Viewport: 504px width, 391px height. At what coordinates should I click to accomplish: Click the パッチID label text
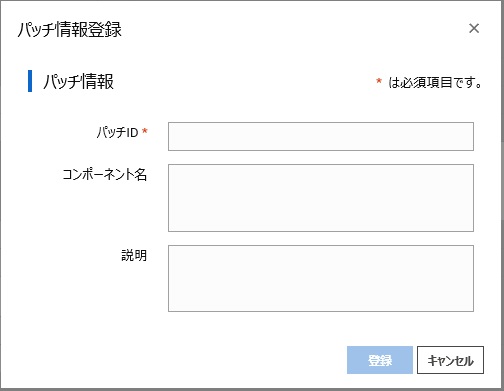pos(117,132)
